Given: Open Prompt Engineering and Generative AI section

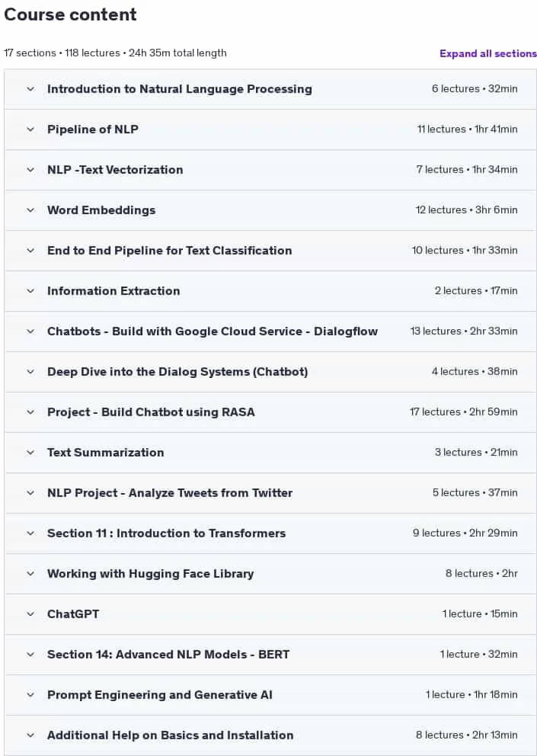Looking at the screenshot, I should [x=270, y=695].
